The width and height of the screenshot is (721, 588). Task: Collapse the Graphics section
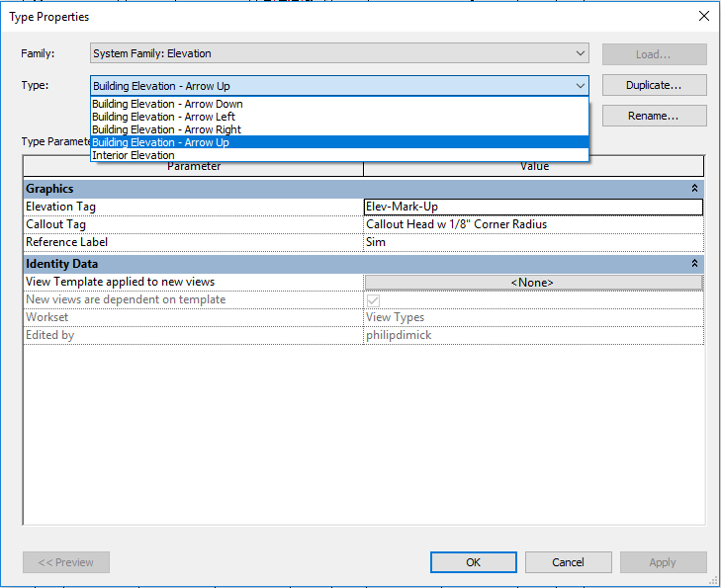[694, 189]
